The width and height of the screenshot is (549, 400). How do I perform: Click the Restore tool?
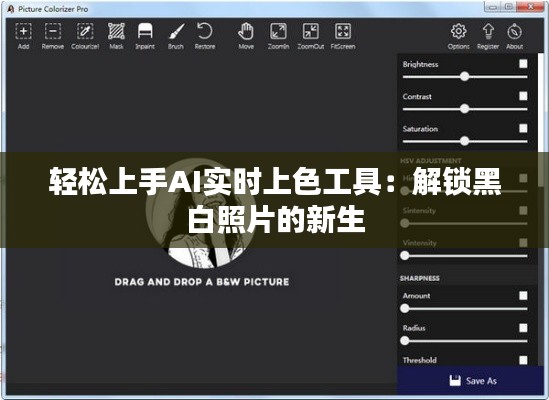205,35
